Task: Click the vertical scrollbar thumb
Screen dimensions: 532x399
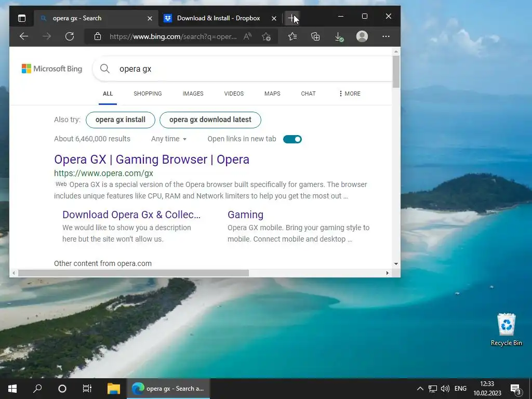Action: pos(396,72)
